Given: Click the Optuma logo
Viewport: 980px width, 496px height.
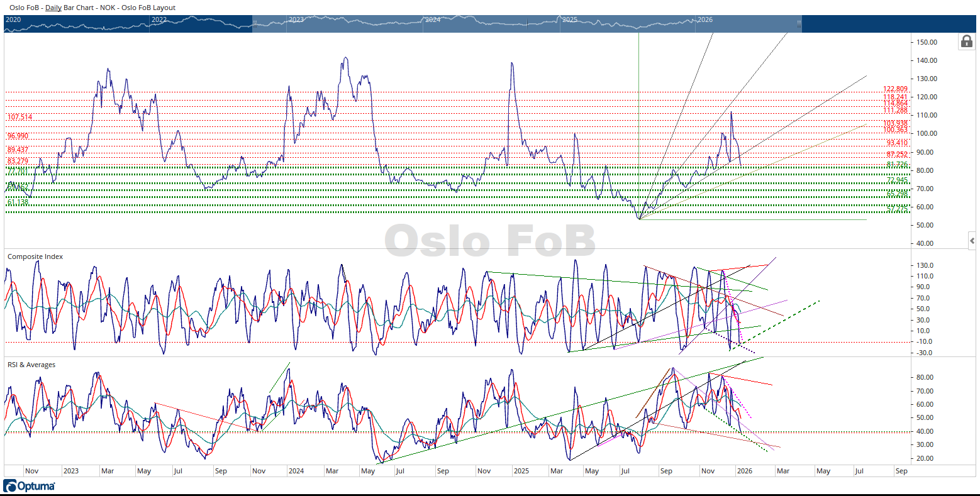Looking at the screenshot, I should (29, 486).
